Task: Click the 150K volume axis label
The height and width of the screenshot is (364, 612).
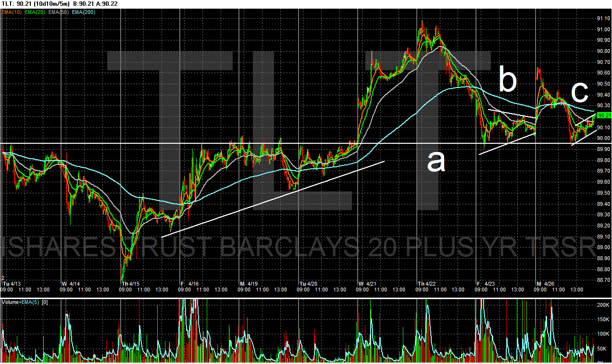Action: [x=603, y=319]
